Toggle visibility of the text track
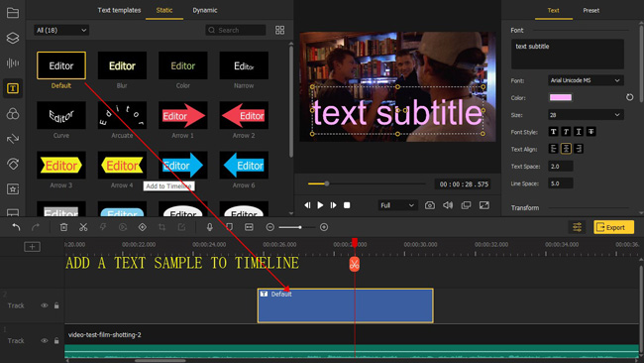Image resolution: width=644 pixels, height=363 pixels. tap(45, 305)
